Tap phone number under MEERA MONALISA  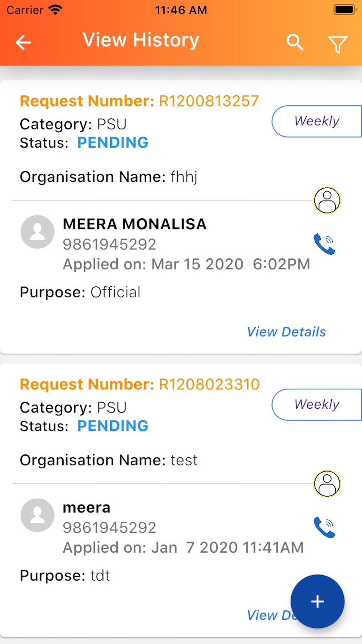109,244
